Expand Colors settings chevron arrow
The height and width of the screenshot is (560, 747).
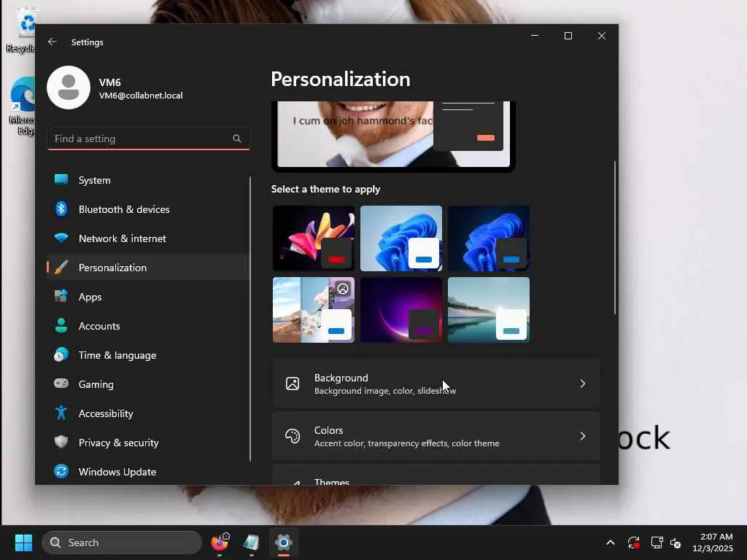[582, 436]
